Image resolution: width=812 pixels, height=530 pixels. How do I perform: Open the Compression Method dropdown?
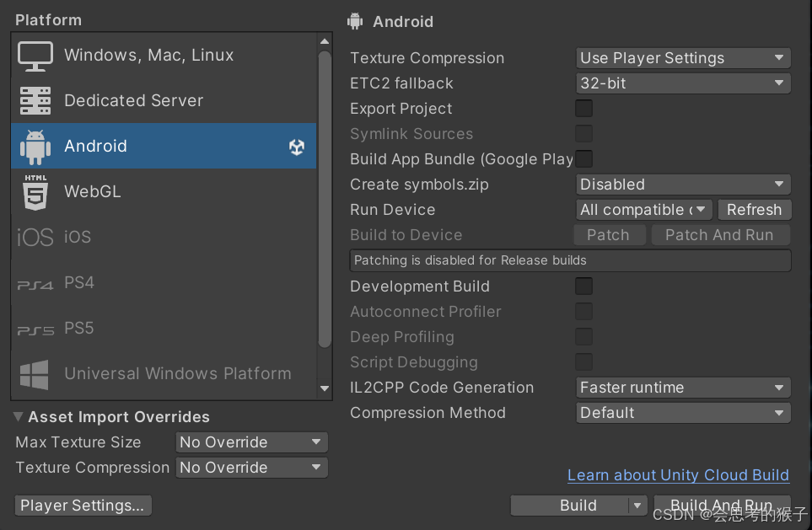click(683, 413)
